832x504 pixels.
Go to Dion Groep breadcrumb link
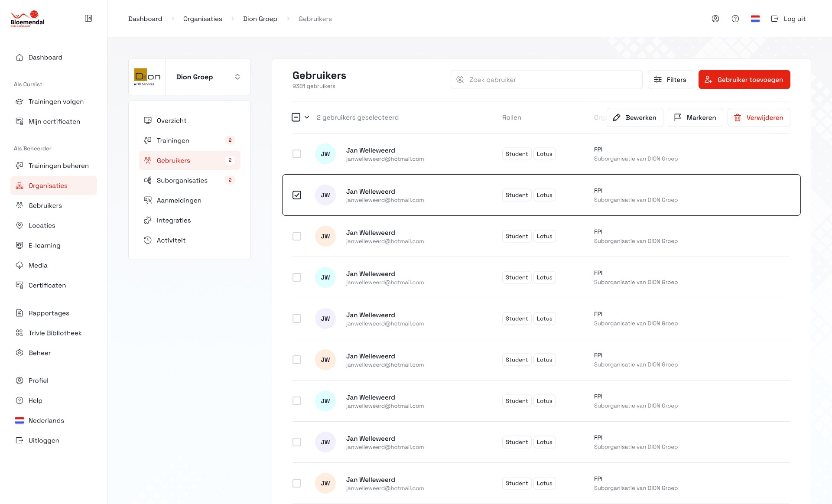tap(260, 19)
